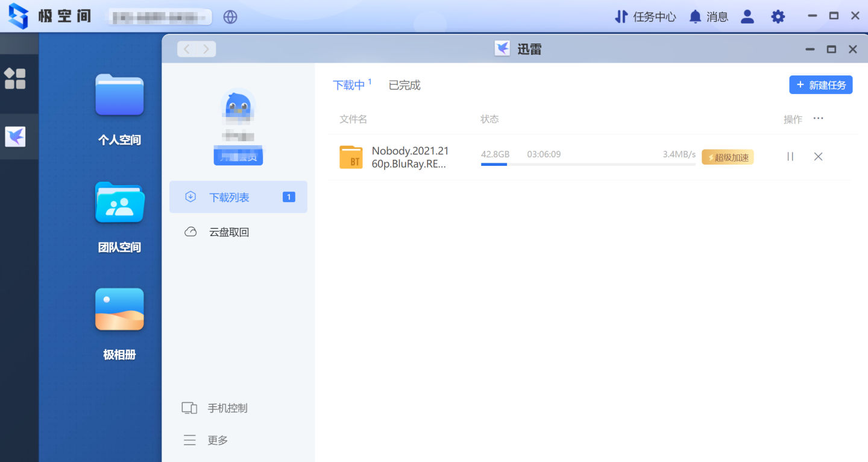Open system settings via the gear icon
Image resolution: width=868 pixels, height=462 pixels.
pos(778,16)
